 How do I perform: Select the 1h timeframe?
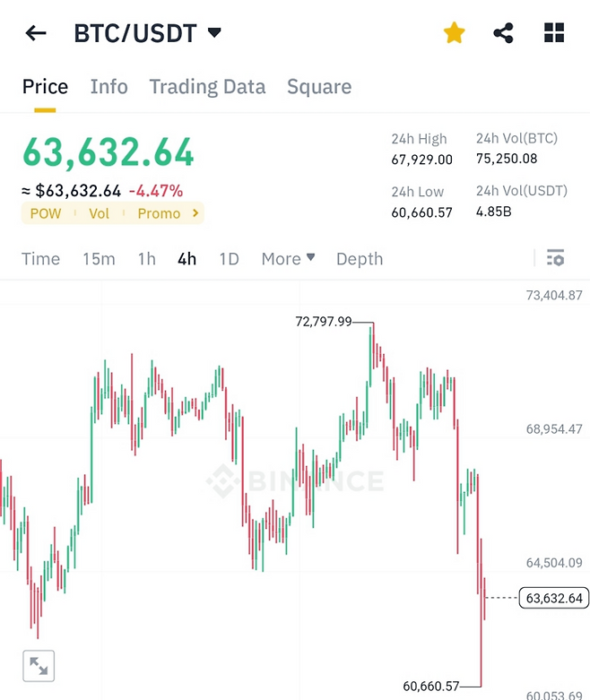(146, 259)
